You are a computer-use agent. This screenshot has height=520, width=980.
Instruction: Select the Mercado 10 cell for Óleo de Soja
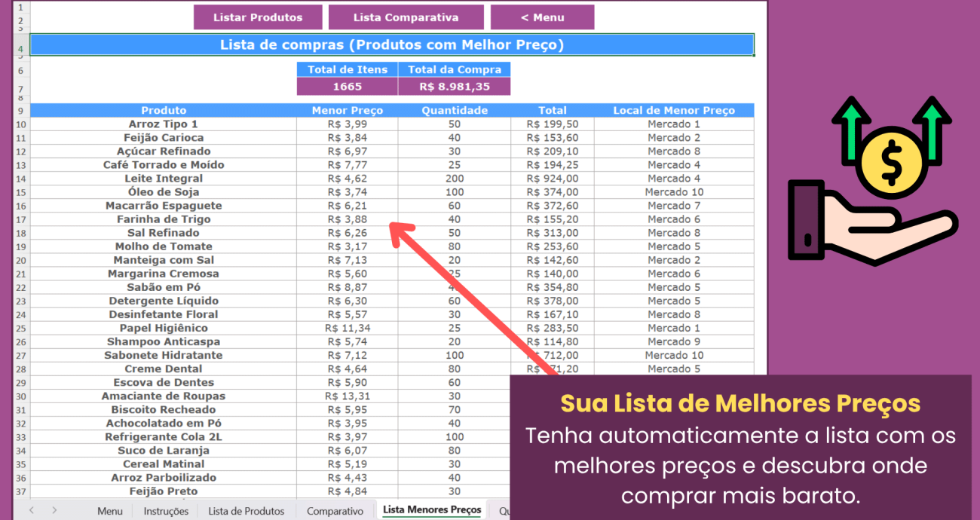tap(673, 191)
